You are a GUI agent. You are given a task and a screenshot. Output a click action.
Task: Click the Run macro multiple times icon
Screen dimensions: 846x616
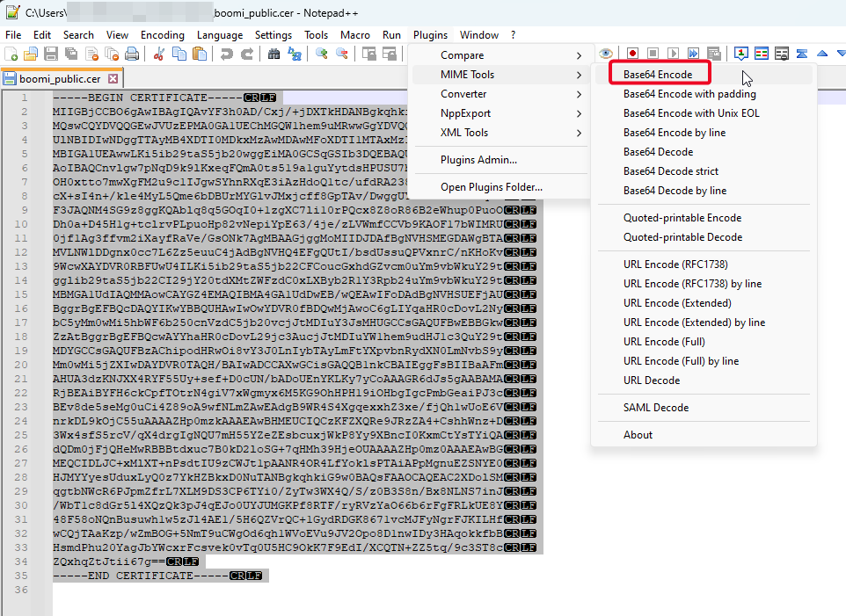coord(694,54)
